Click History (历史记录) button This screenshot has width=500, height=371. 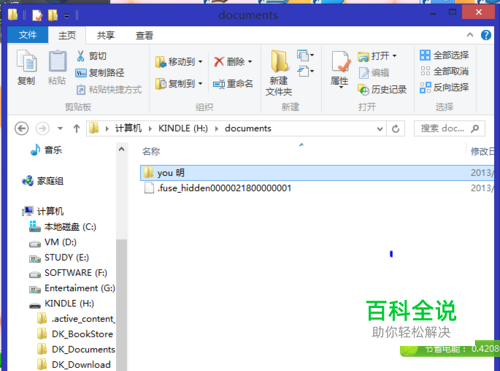382,89
